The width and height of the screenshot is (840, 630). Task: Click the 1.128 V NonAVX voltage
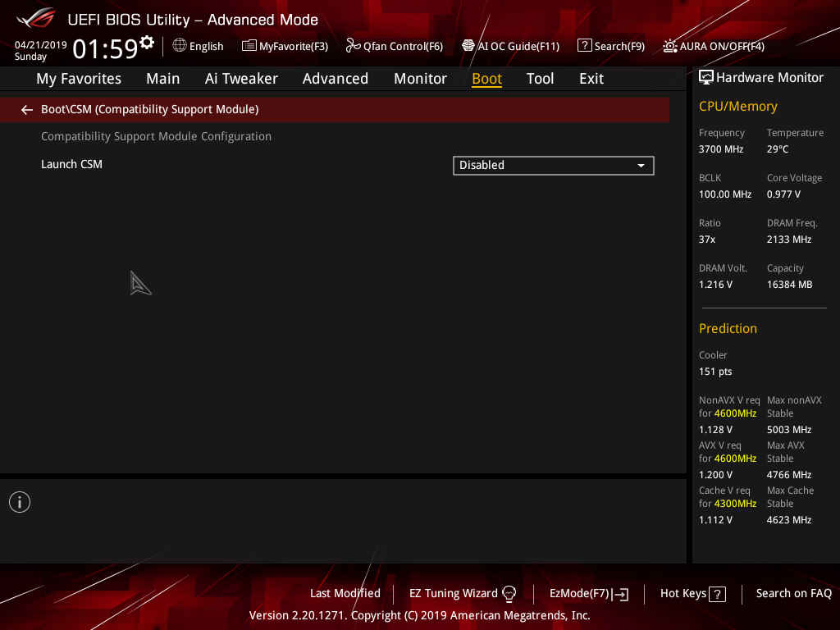pyautogui.click(x=715, y=430)
